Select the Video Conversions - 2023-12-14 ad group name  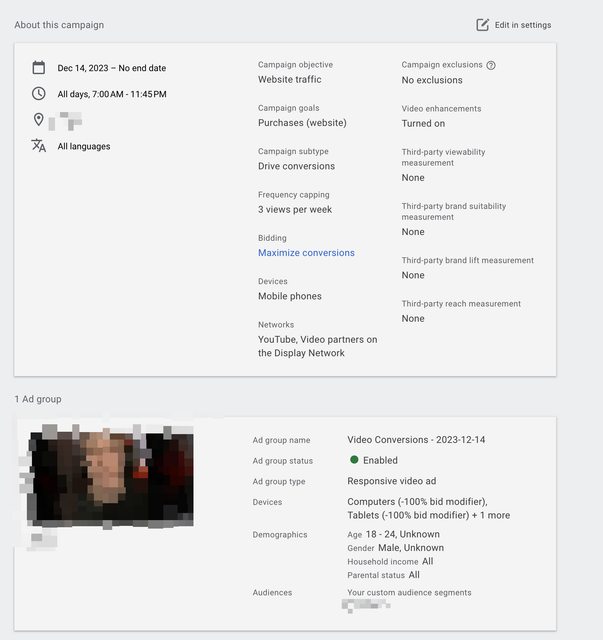(x=416, y=440)
